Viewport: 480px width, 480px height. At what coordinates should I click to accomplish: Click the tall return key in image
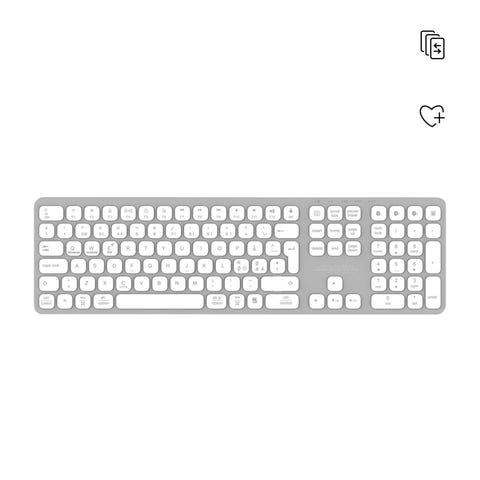(291, 257)
